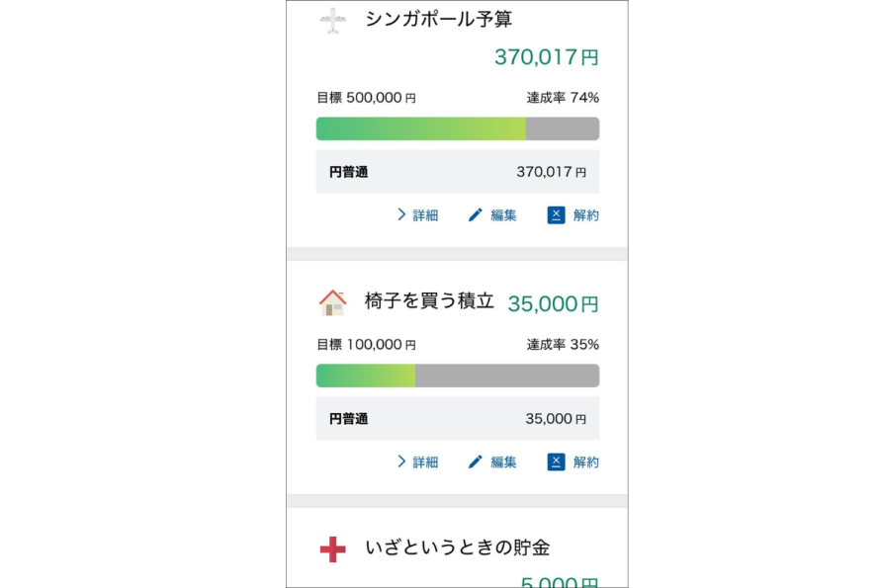Click the 円普通 35,000円 account row
Image resolution: width=882 pixels, height=588 pixels.
(x=457, y=419)
